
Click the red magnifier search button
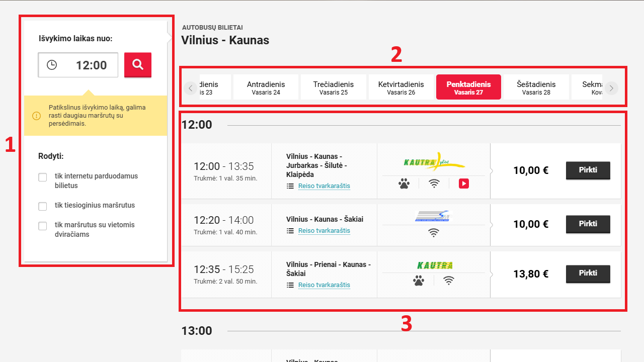138,64
